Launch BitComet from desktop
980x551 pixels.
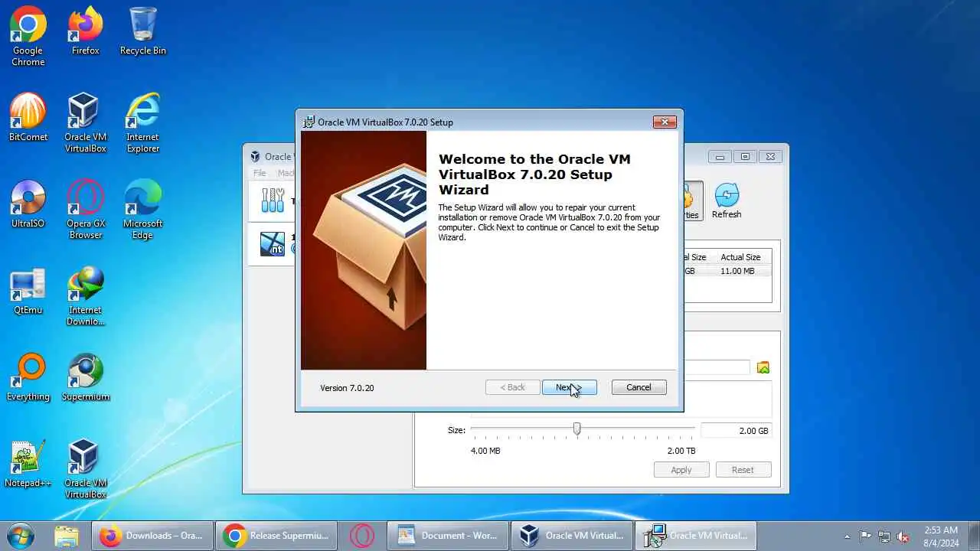pos(28,118)
